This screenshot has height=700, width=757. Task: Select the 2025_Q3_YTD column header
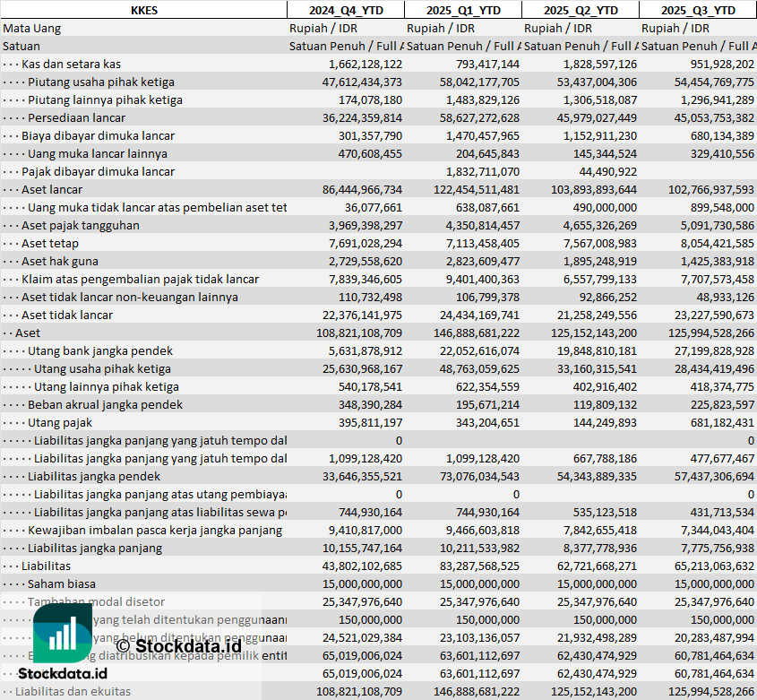[x=698, y=10]
